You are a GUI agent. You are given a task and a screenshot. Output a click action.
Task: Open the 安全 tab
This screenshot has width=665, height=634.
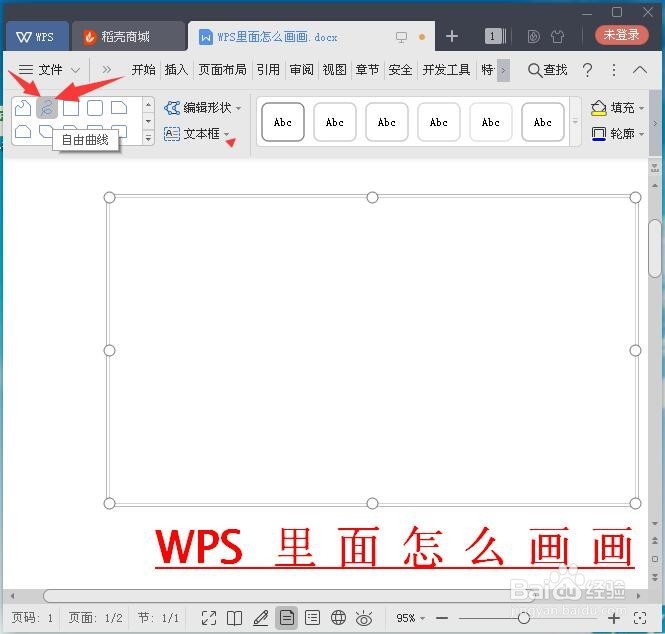pos(400,70)
